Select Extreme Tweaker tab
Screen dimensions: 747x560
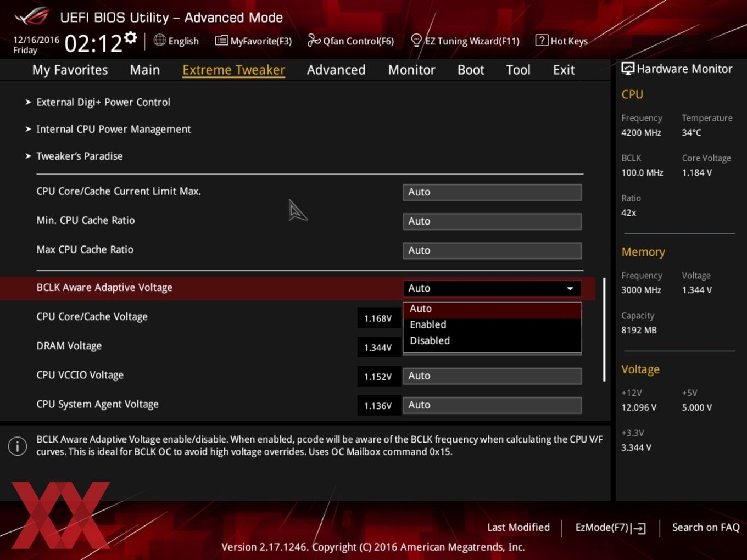tap(233, 70)
